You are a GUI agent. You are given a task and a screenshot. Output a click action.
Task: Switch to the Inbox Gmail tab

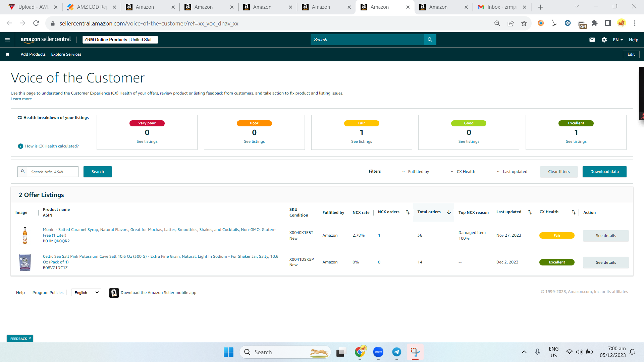(x=502, y=7)
